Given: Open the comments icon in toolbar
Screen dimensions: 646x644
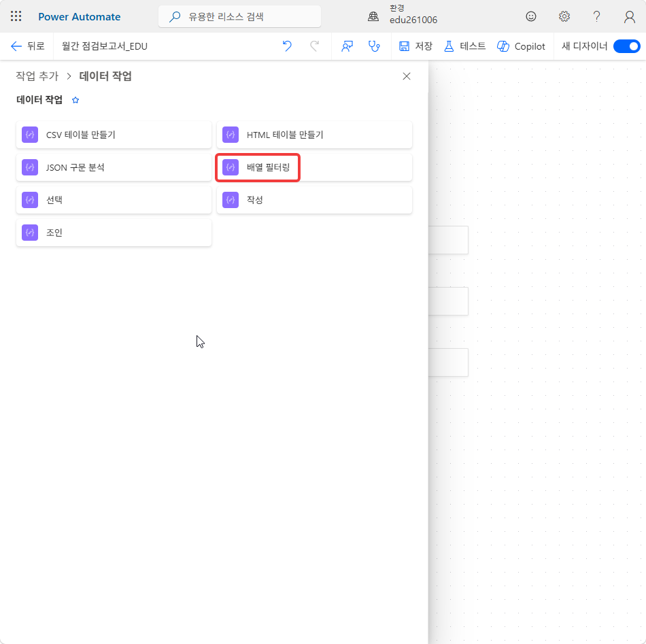Looking at the screenshot, I should pyautogui.click(x=347, y=46).
